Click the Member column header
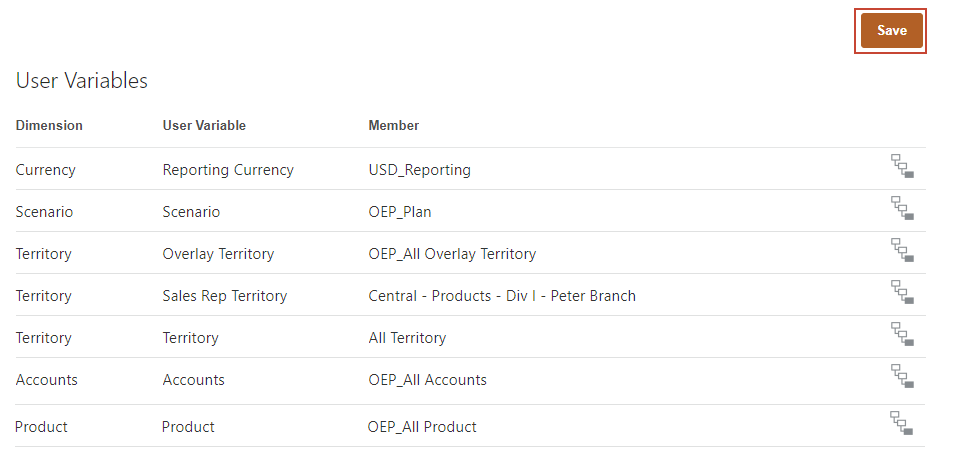This screenshot has height=475, width=956. [394, 126]
